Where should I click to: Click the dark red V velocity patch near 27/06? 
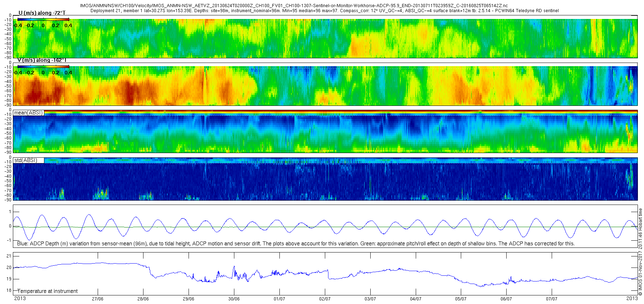(x=130, y=92)
